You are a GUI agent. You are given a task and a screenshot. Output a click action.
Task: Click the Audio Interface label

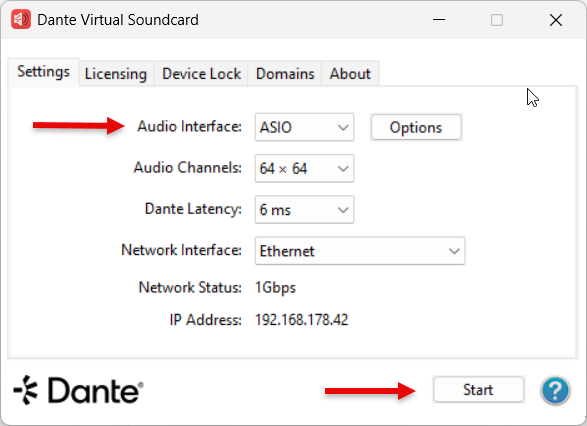pos(189,126)
